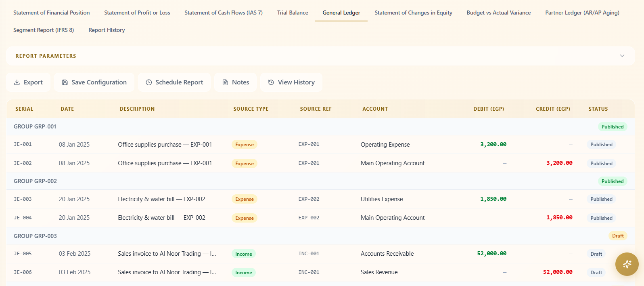Click the Draft badge on GROUP GRP-003
This screenshot has width=644, height=286.
(x=618, y=236)
